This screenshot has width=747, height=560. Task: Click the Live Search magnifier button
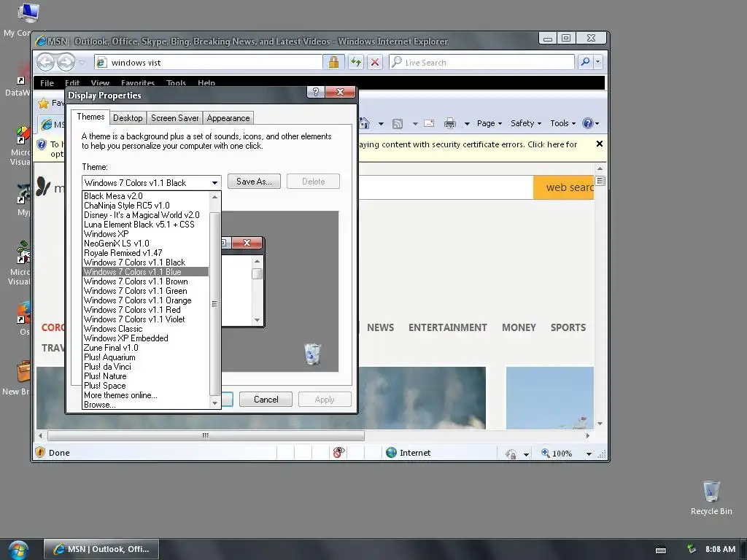tap(585, 62)
